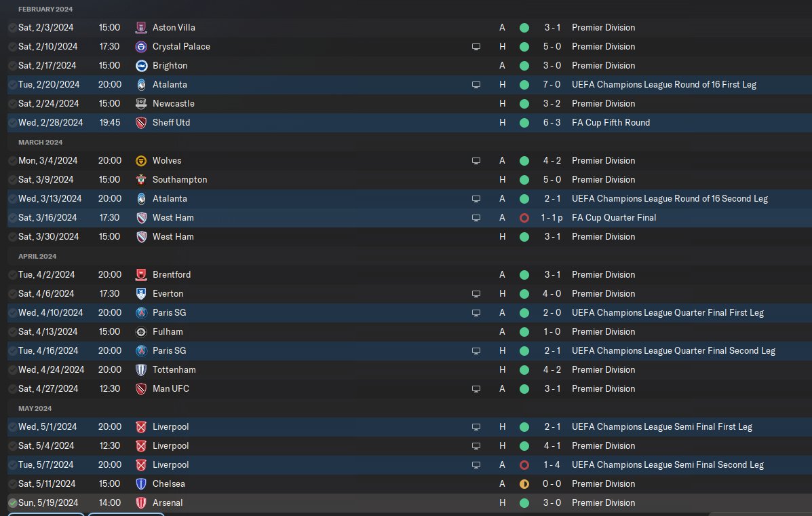812x516 pixels.
Task: Toggle the tick circle beside Tue, 4/2/2024 Brentford
Action: pos(13,275)
